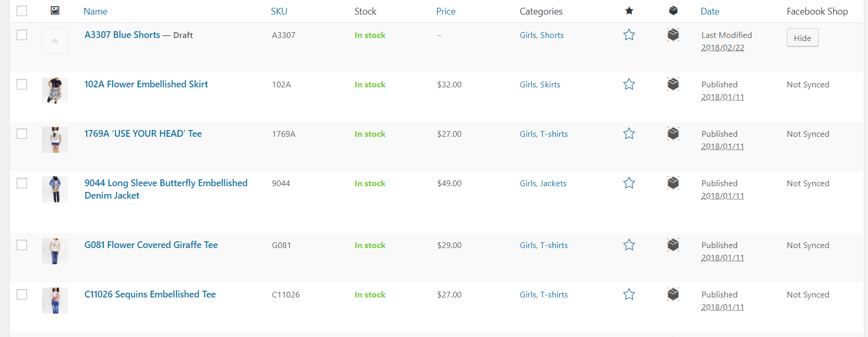Toggle featured star for 102A Flower Embellished Skirt
Viewport: 868px width, 337px height.
pos(629,84)
